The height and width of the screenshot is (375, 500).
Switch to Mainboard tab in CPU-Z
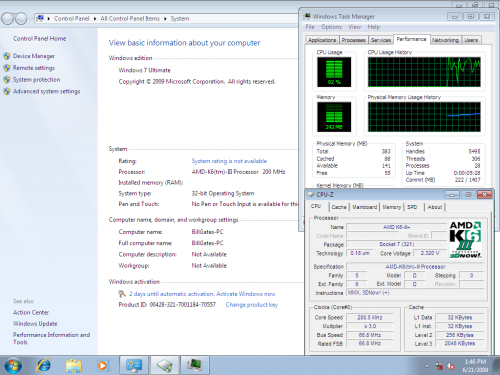[365, 207]
